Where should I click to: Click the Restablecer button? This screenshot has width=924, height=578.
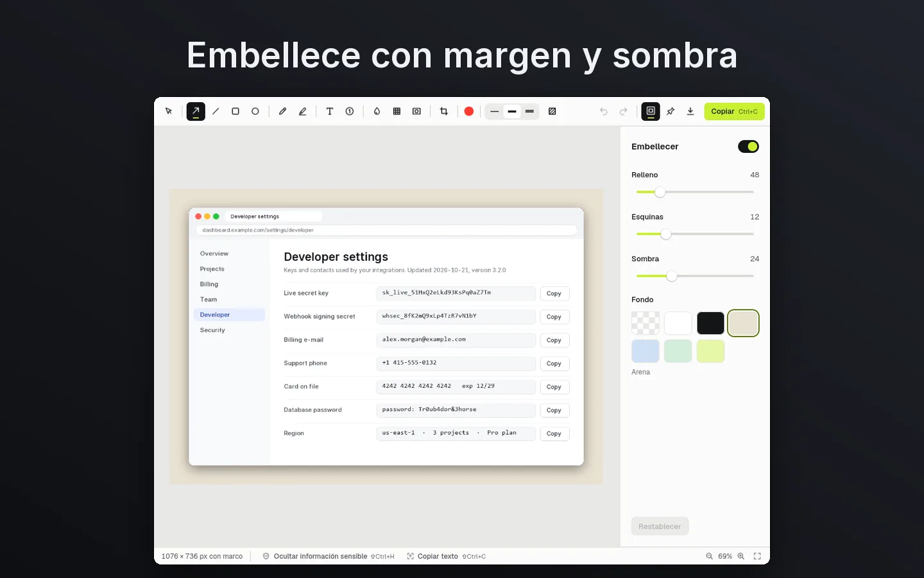pos(660,527)
